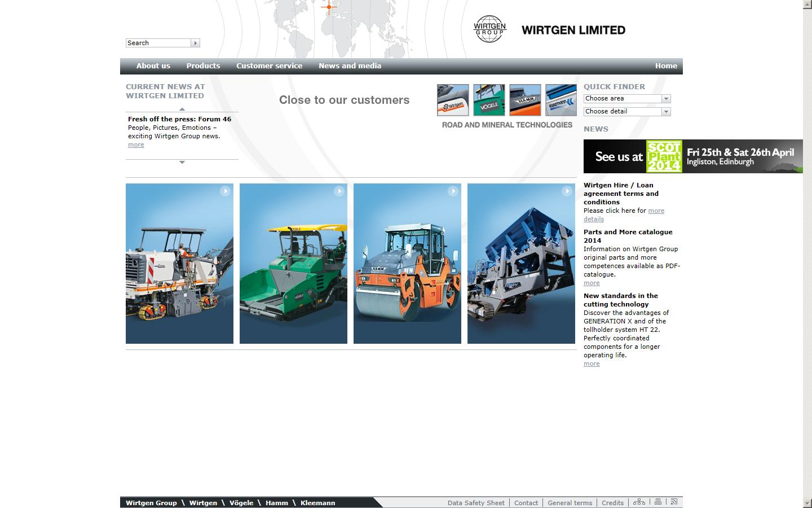This screenshot has width=812, height=508.
Task: Open the arrow overlay on the paver image
Action: pyautogui.click(x=339, y=191)
